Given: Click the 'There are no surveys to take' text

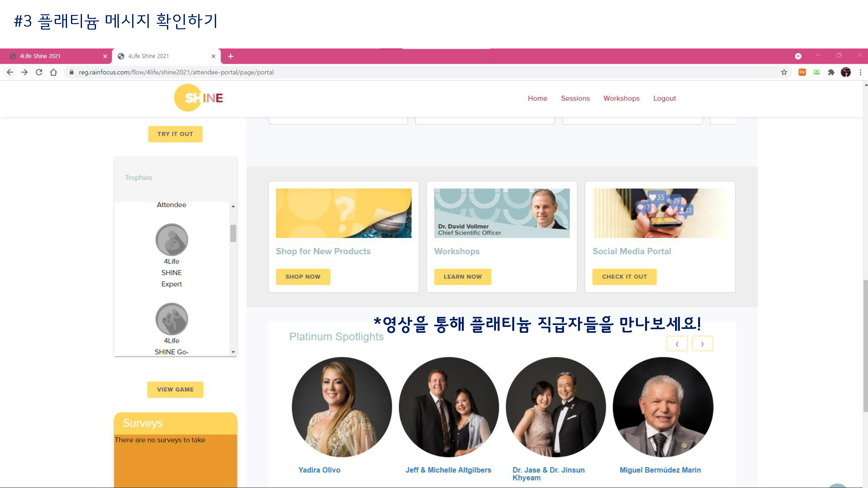Looking at the screenshot, I should (x=160, y=440).
